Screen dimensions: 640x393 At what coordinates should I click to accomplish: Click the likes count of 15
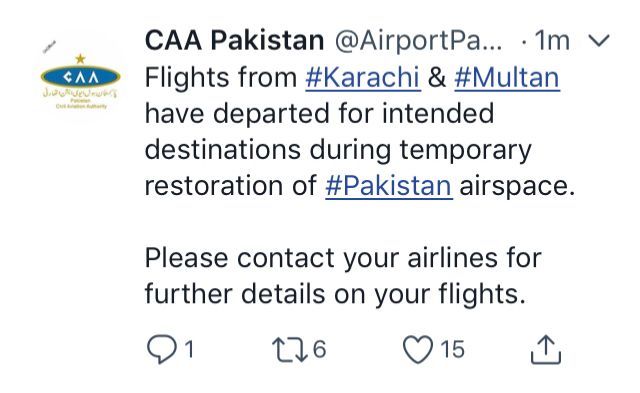[452, 350]
